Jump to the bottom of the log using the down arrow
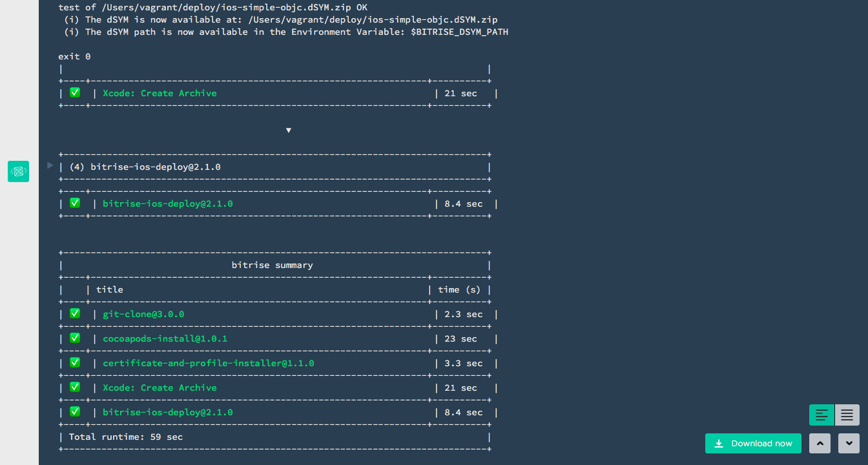868x465 pixels. coord(849,443)
